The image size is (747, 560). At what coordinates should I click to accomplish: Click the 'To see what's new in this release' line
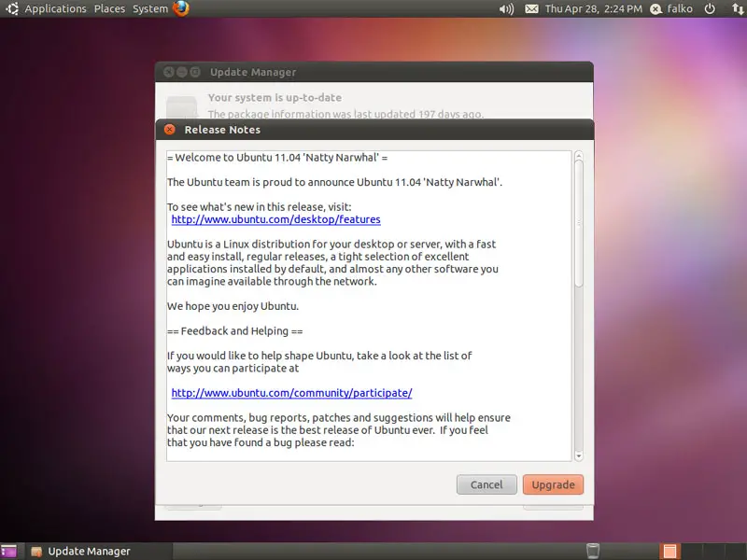click(260, 207)
